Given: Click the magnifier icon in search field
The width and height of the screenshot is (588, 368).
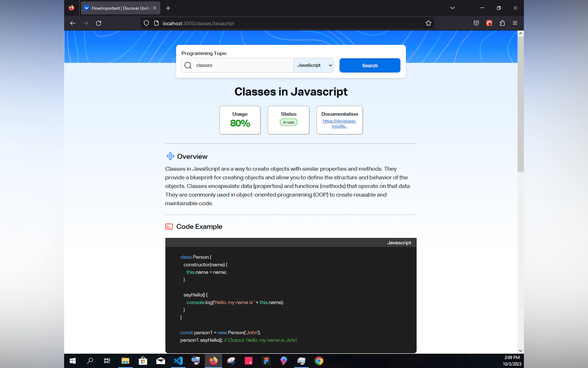Looking at the screenshot, I should [x=188, y=66].
